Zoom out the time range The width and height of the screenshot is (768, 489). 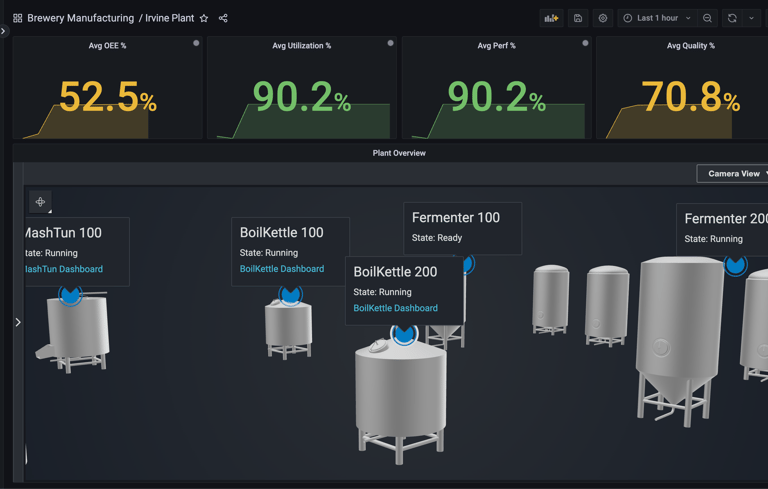click(x=707, y=18)
